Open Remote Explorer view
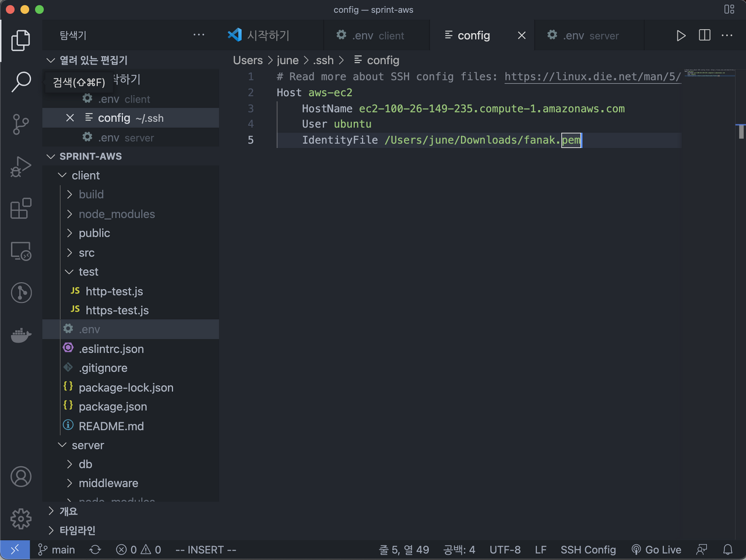The image size is (746, 560). pos(21,251)
